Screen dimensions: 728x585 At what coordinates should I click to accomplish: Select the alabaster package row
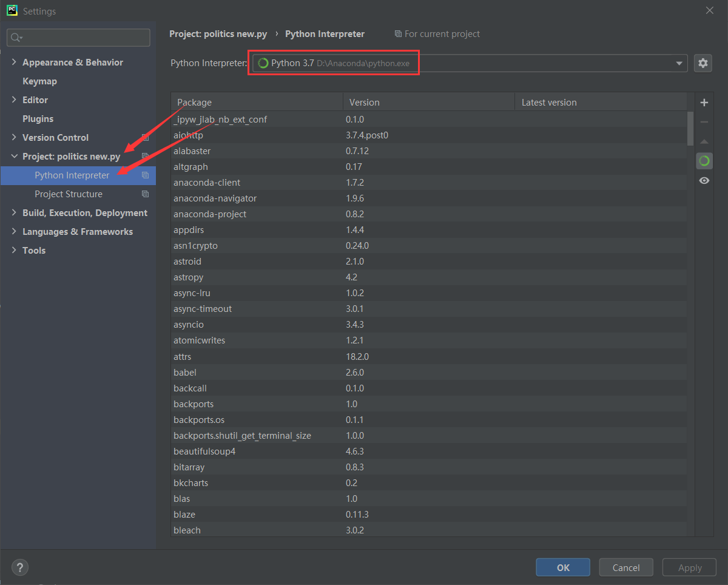click(x=429, y=151)
